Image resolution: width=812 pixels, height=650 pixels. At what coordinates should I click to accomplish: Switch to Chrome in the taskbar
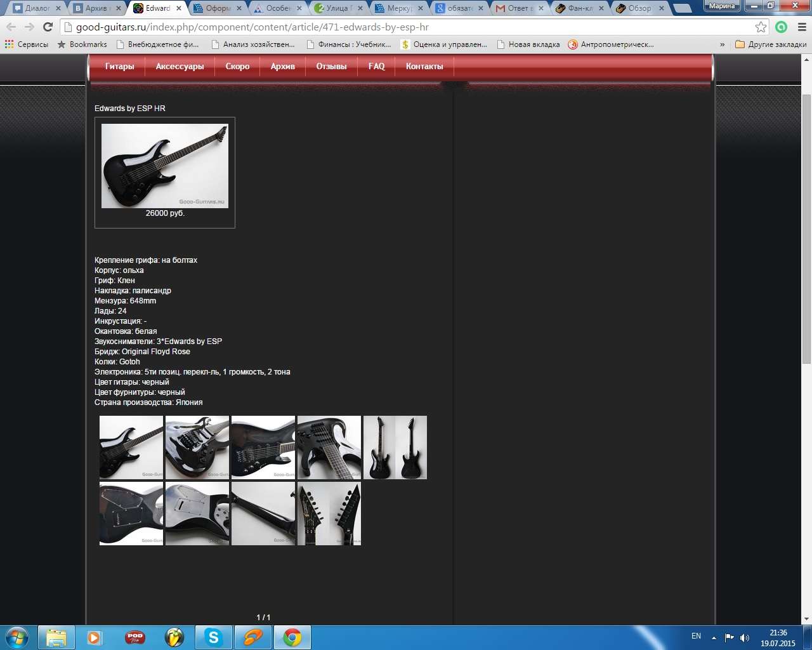(292, 637)
